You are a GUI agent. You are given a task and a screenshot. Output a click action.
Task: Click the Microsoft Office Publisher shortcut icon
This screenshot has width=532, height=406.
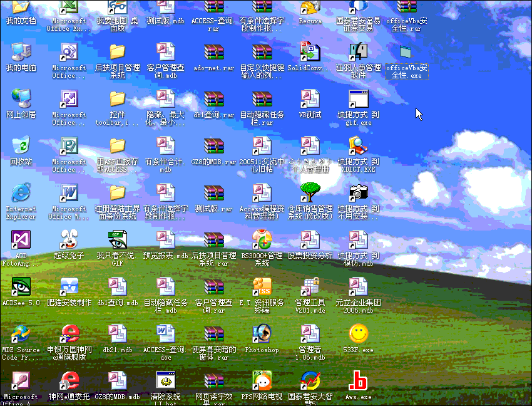(x=69, y=146)
